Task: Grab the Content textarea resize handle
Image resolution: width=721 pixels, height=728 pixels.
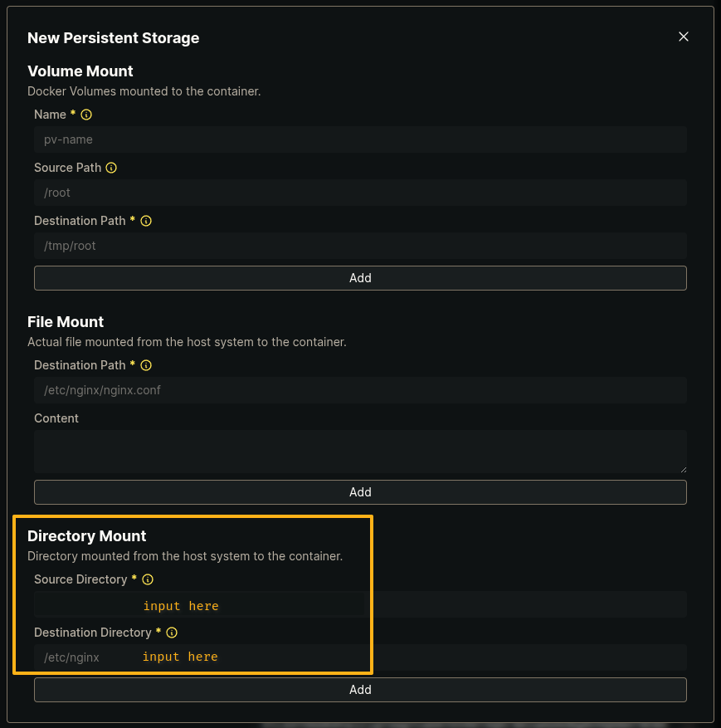Action: pos(684,470)
